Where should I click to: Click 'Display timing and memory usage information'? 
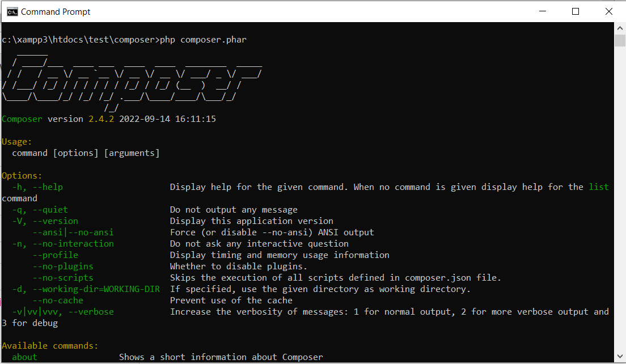point(280,255)
